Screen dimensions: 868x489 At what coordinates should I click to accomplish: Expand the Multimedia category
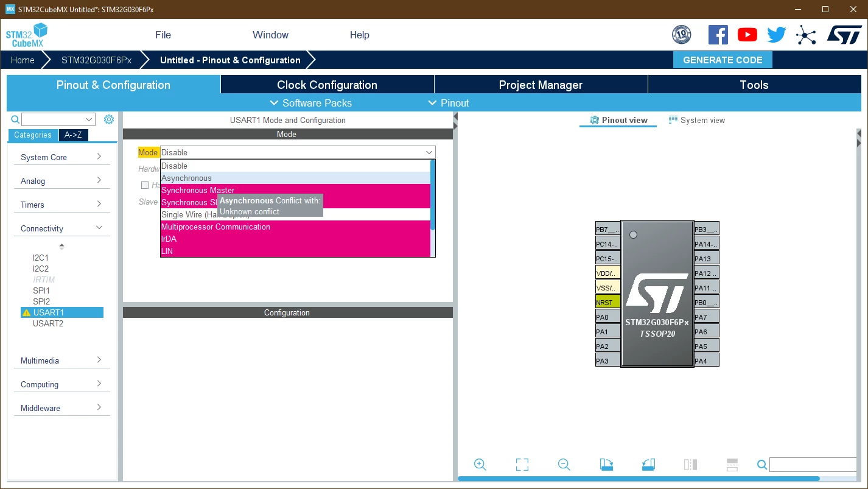[61, 361]
